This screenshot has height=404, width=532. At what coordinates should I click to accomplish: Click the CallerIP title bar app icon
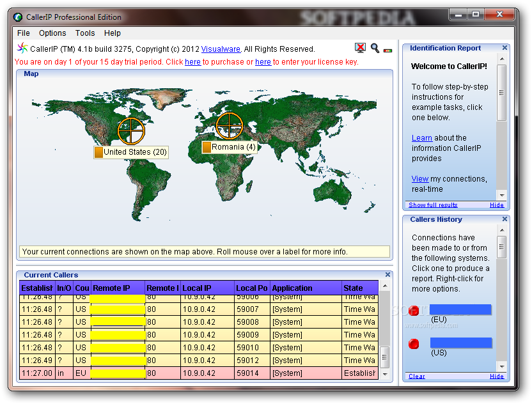18,17
